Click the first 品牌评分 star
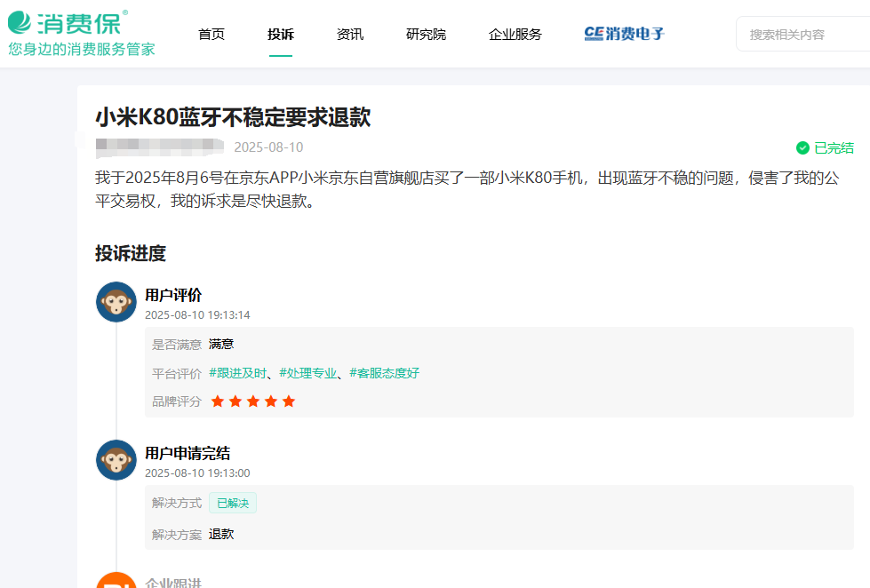 218,401
